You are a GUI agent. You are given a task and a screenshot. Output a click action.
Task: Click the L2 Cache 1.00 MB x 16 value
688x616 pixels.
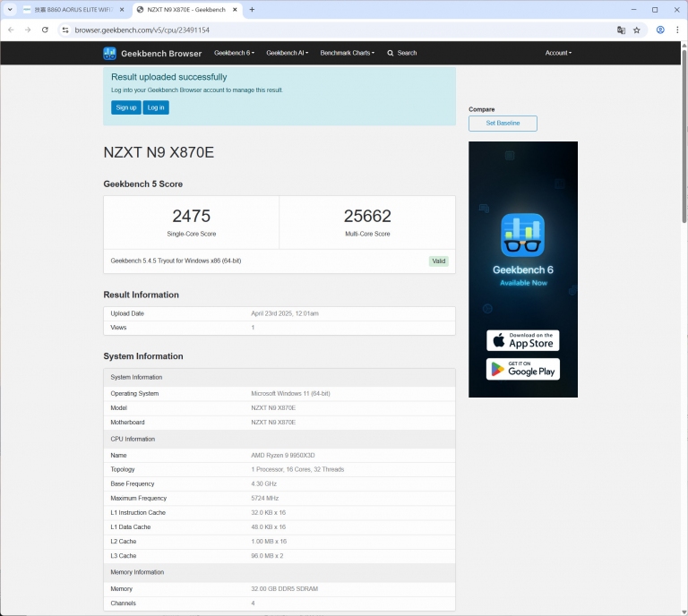tap(269, 541)
